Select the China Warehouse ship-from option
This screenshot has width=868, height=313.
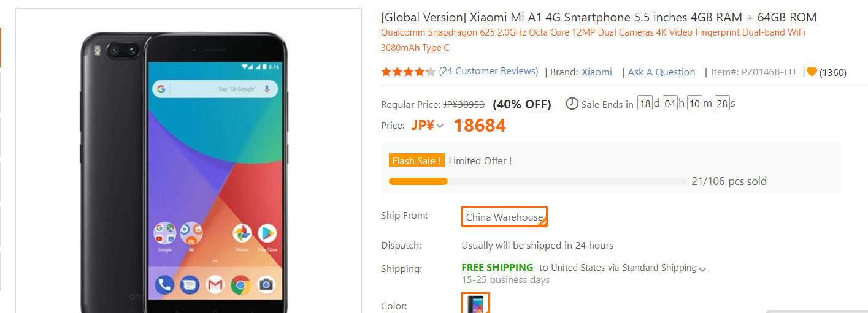click(504, 217)
